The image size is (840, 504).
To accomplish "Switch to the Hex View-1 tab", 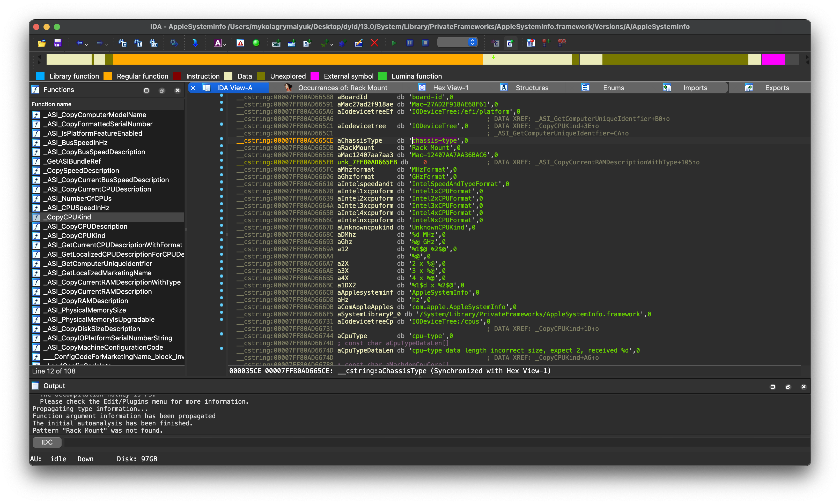I will 450,88.
